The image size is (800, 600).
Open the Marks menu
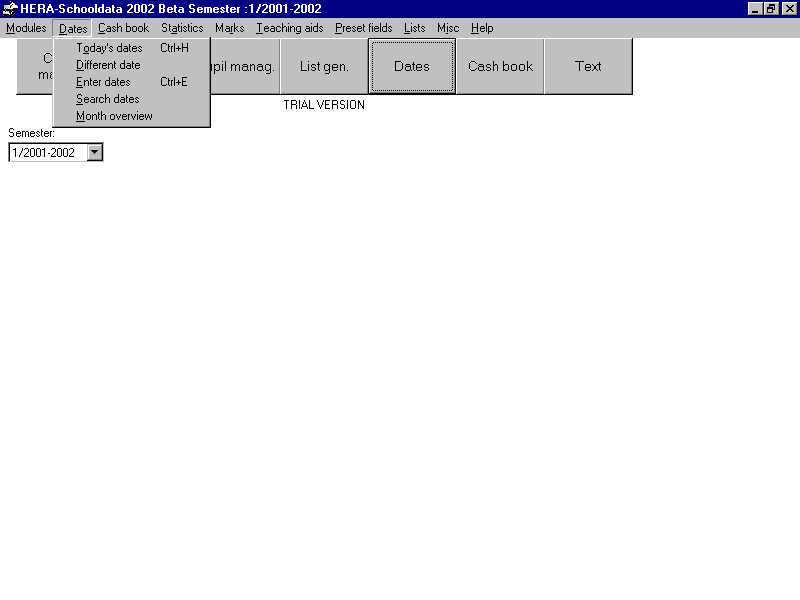(230, 28)
